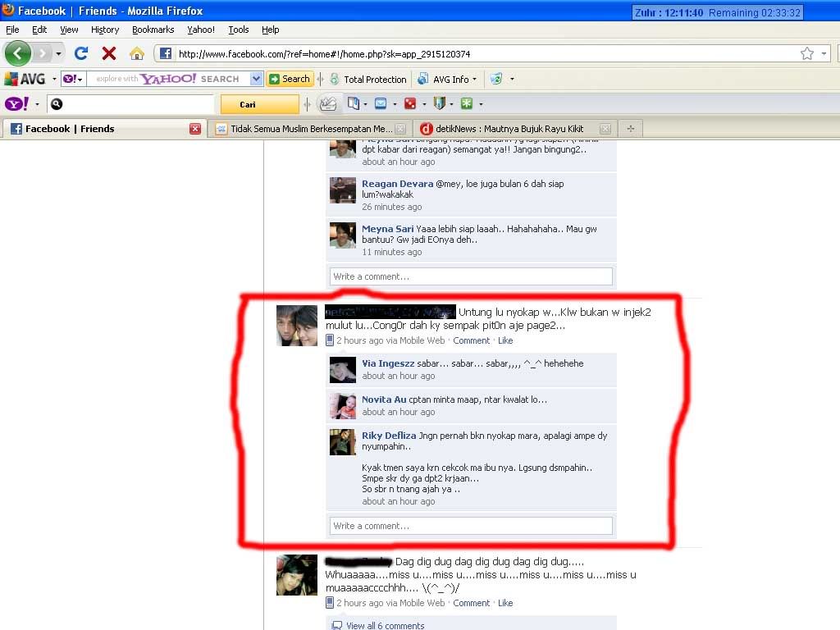Click Comment on the Dag dig dug post

(x=472, y=603)
